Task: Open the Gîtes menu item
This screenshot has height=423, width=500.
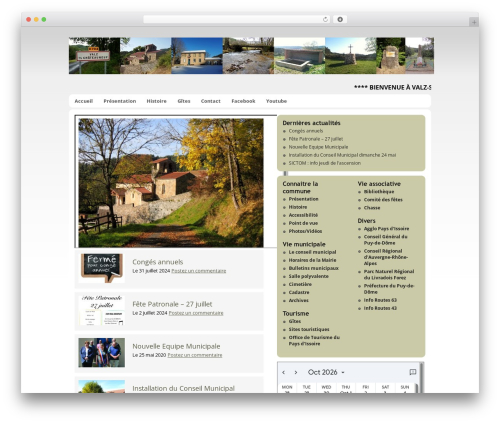Action: tap(184, 101)
